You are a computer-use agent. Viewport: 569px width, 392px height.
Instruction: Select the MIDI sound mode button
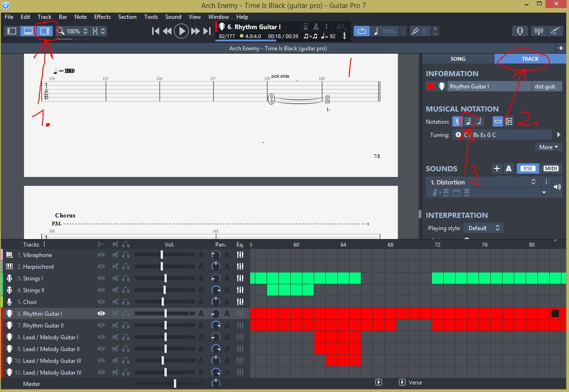551,168
